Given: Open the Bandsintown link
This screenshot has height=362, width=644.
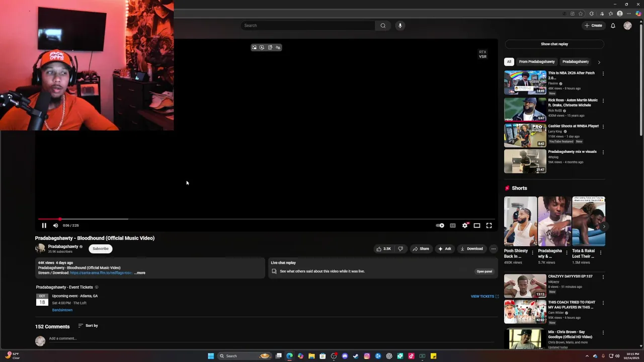Looking at the screenshot, I should [62, 310].
